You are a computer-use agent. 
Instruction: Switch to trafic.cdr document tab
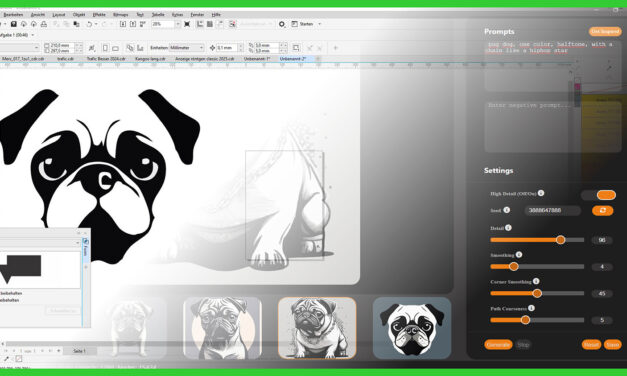pos(66,59)
